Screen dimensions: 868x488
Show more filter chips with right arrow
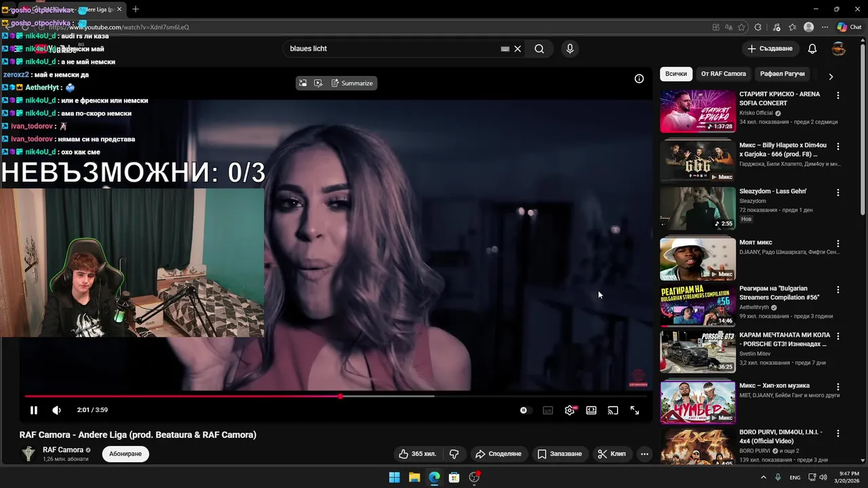point(831,77)
